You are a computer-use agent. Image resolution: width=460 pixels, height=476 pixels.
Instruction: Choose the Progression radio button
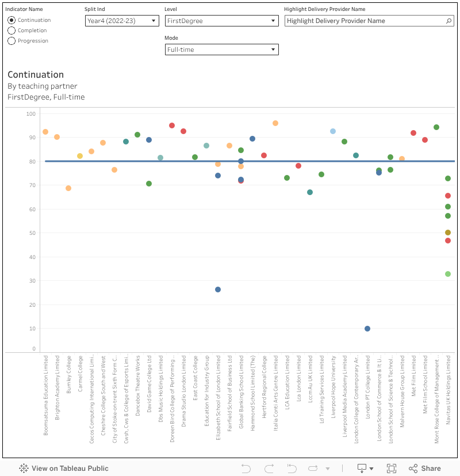coord(11,41)
